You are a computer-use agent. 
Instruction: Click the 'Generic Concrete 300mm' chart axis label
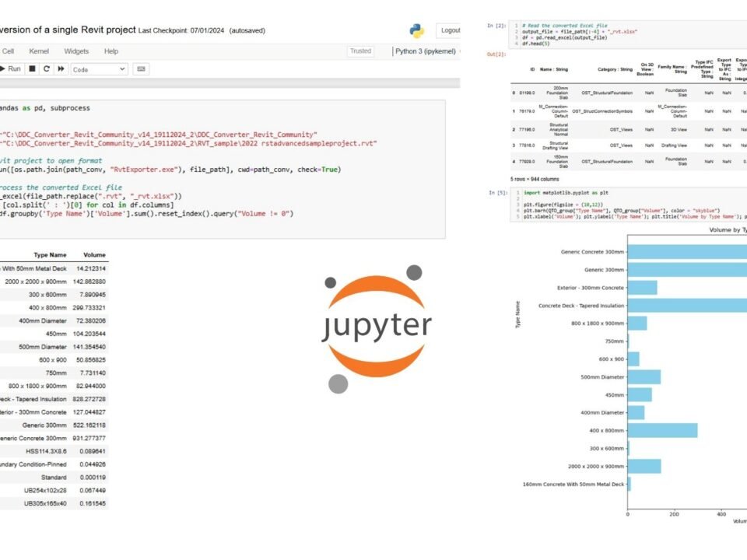tap(592, 252)
